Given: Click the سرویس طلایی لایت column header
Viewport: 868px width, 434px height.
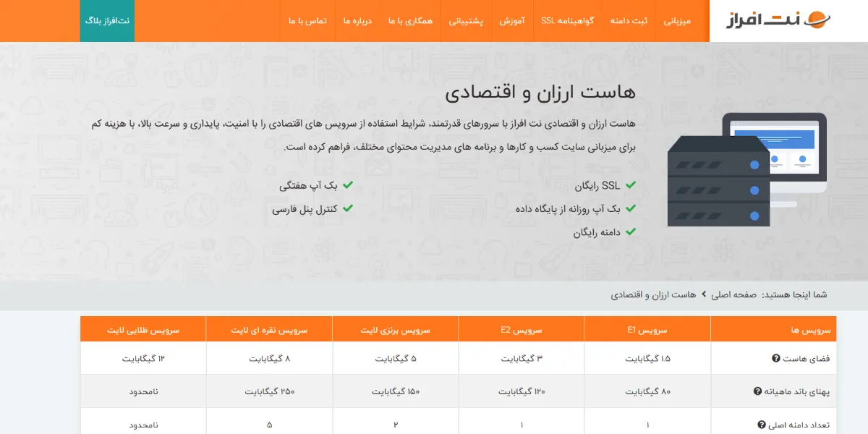Looking at the screenshot, I should pos(143,329).
